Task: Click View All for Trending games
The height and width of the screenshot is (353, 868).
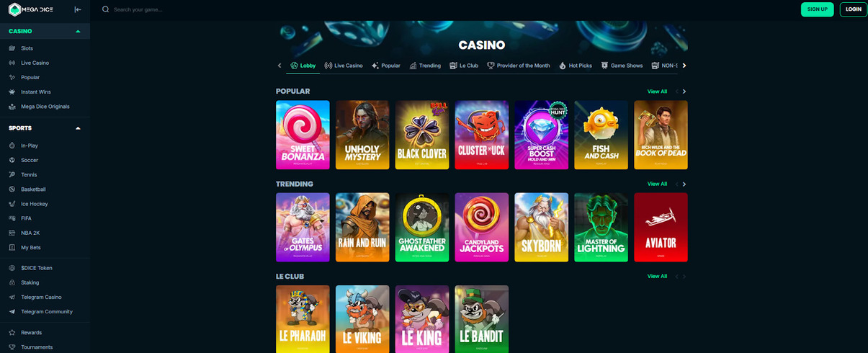Action: tap(657, 184)
